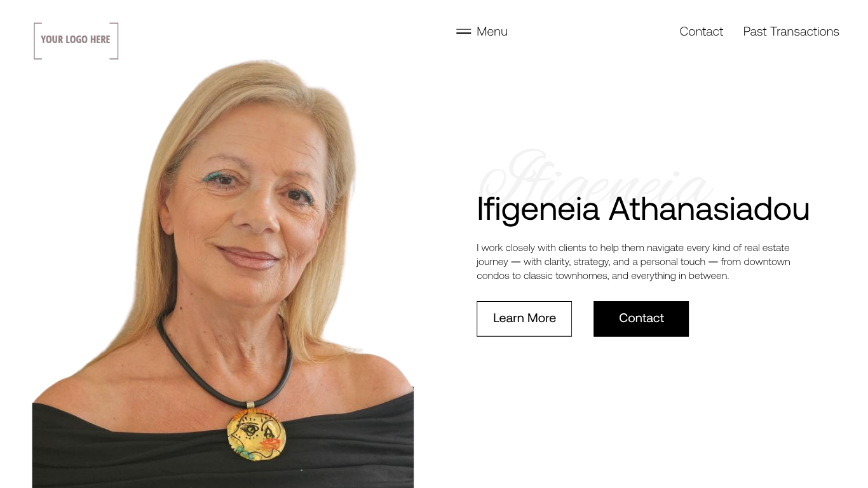The image size is (868, 488).
Task: Click the word 'Transactions' in the navigation
Action: coord(804,31)
